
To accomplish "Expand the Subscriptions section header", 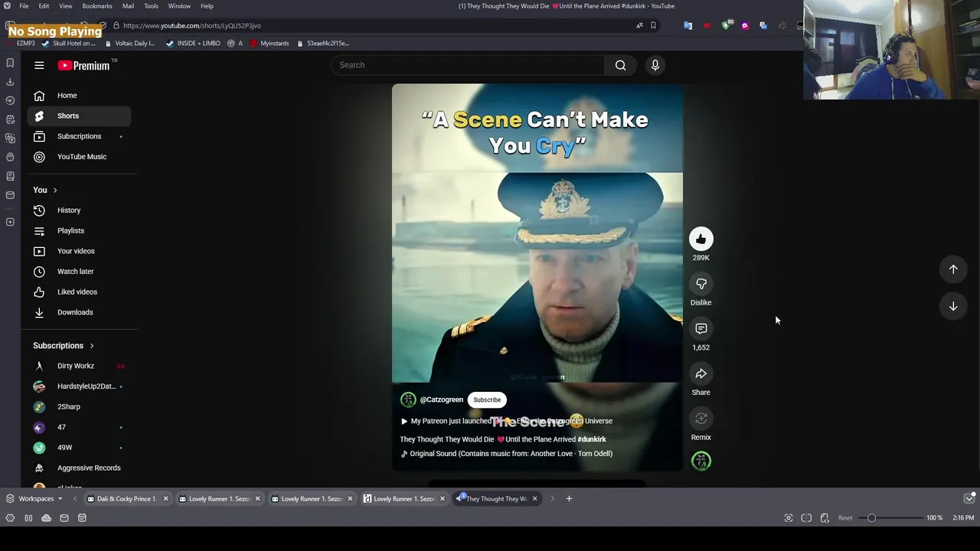I will tap(64, 346).
